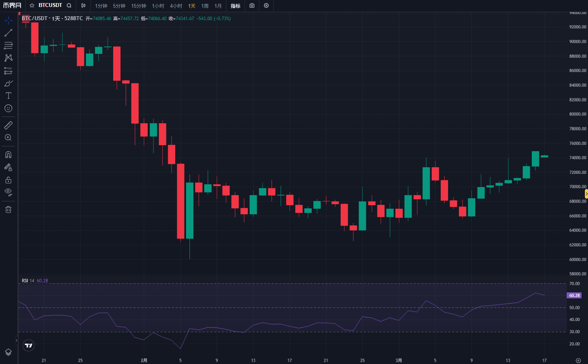
Task: Open chart settings gear
Action: coord(266,5)
